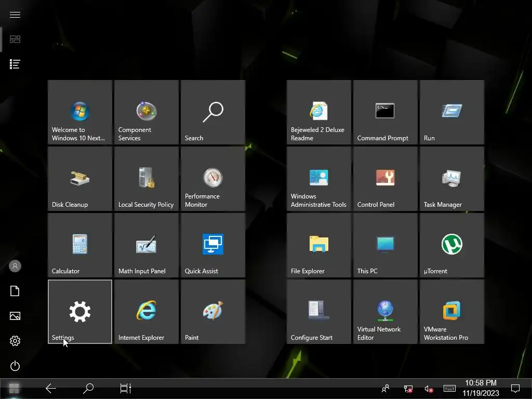
Task: Expand the Start hamburger menu
Action: tap(15, 15)
